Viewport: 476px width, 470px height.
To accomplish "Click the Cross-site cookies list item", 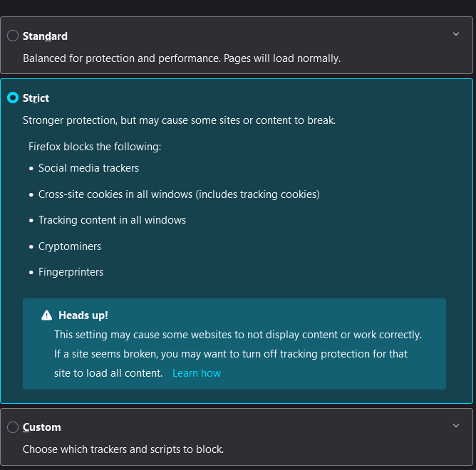I will pos(179,194).
